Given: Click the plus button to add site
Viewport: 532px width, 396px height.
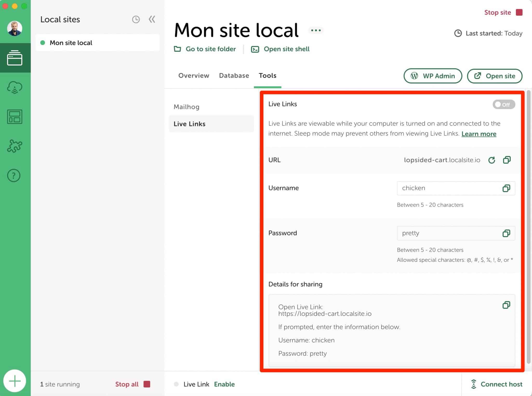Looking at the screenshot, I should [x=15, y=381].
